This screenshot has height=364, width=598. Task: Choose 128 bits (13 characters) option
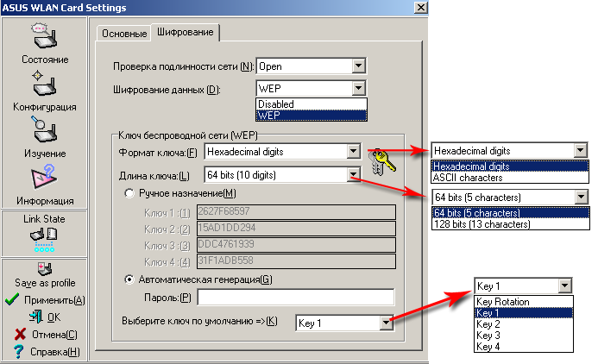click(x=511, y=224)
